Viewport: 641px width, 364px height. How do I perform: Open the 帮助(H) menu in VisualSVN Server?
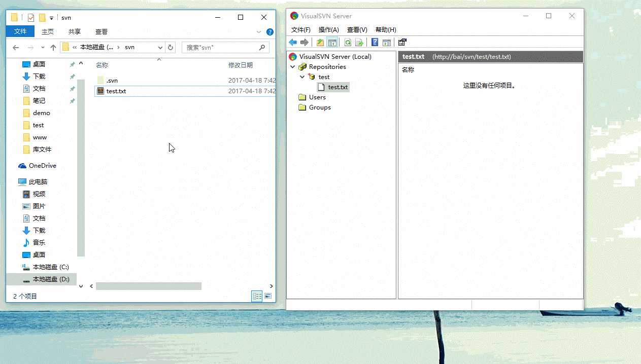(386, 30)
